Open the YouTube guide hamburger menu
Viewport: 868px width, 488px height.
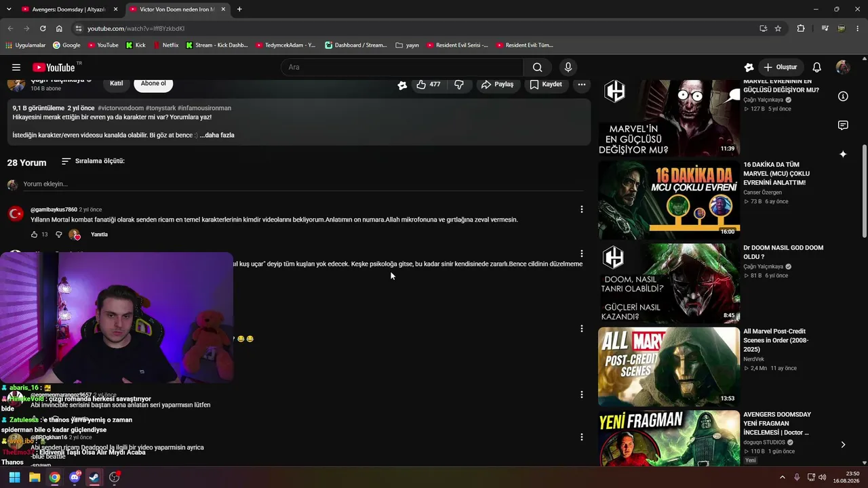[x=16, y=67]
